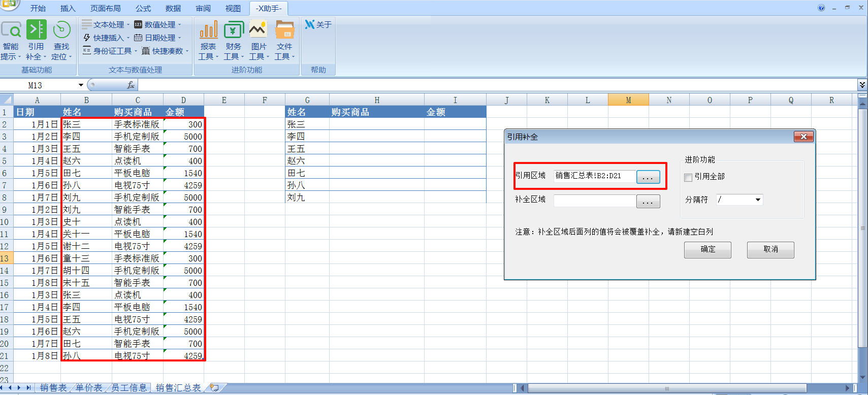
Task: Go to first sheet navigation arrow
Action: click(x=3, y=388)
